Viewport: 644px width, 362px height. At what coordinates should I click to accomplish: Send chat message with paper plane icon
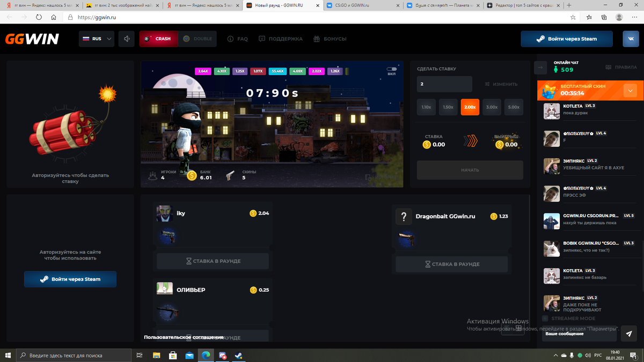coord(628,334)
